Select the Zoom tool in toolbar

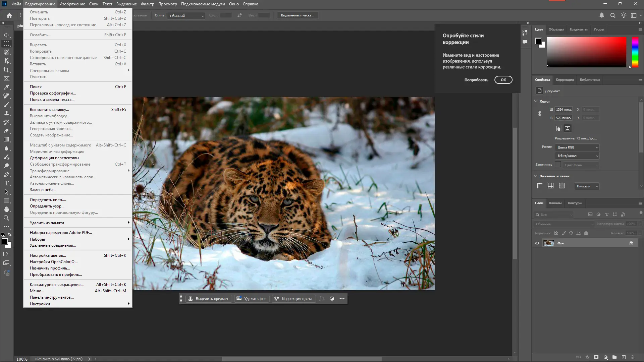pyautogui.click(x=6, y=218)
